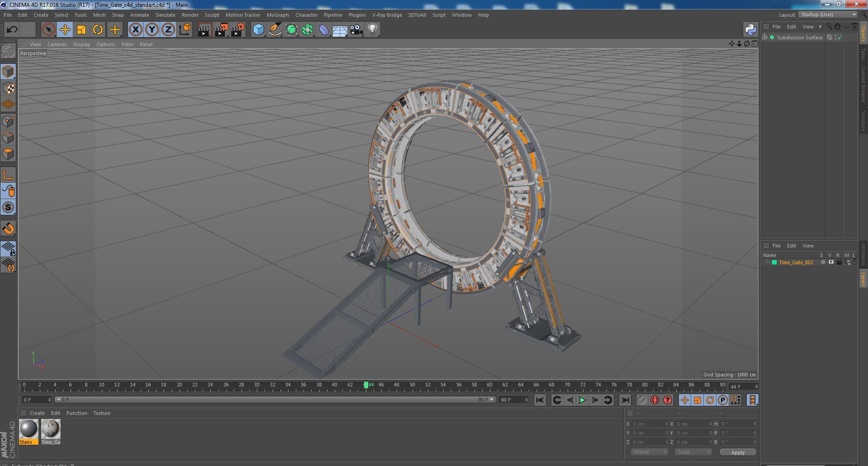Click the Undo arrow icon
This screenshot has height=466, width=868.
click(x=12, y=30)
